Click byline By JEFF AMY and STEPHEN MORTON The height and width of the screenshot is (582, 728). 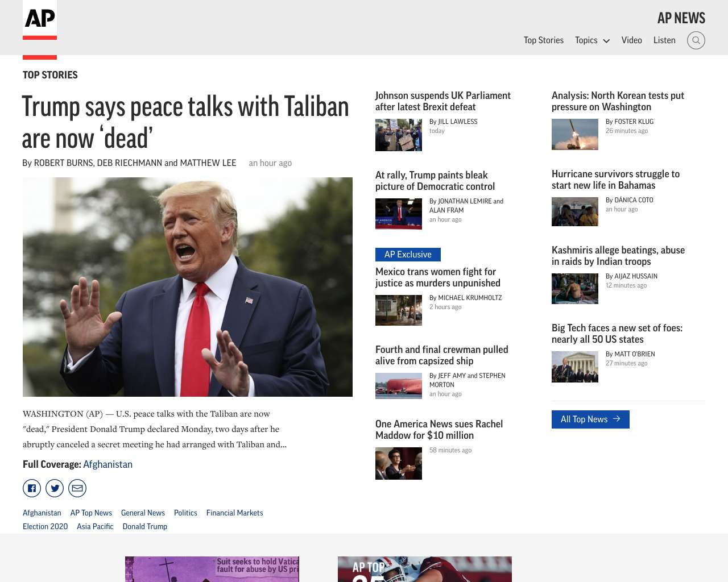[468, 380]
